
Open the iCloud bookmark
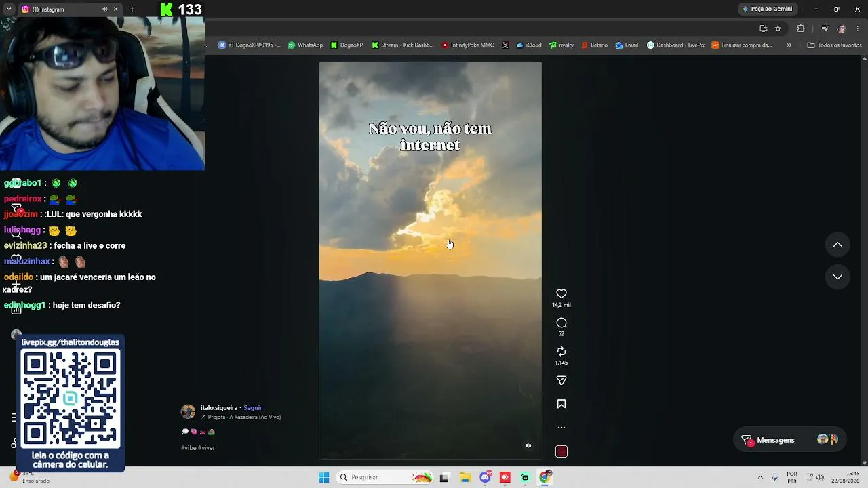(529, 45)
